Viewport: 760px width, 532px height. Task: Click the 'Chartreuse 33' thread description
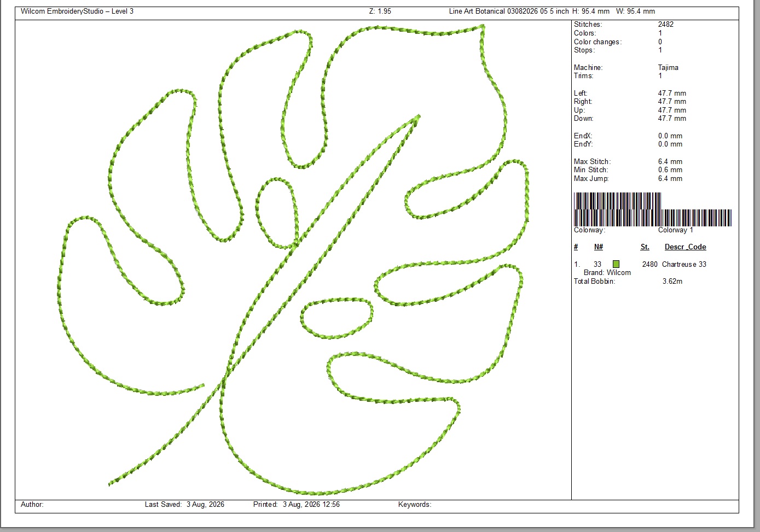click(x=684, y=264)
